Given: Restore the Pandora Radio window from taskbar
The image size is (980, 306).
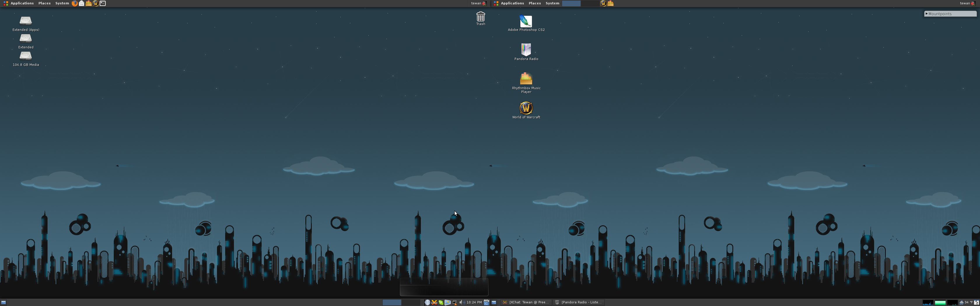Looking at the screenshot, I should 578,303.
